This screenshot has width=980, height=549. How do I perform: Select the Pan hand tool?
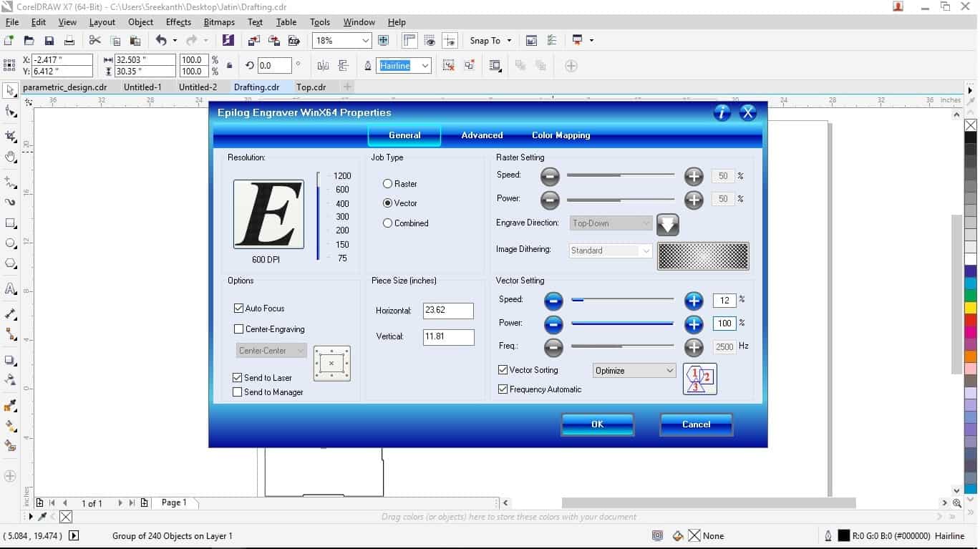click(10, 157)
